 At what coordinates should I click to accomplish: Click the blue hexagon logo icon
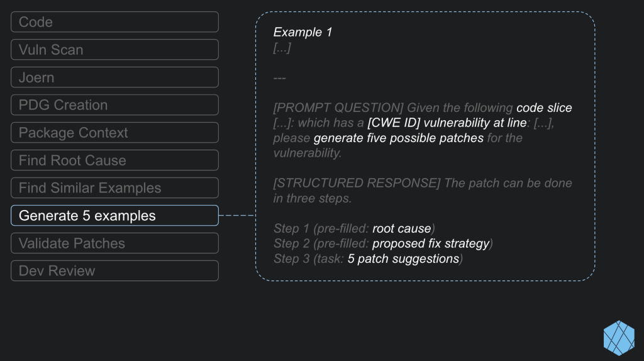619,338
